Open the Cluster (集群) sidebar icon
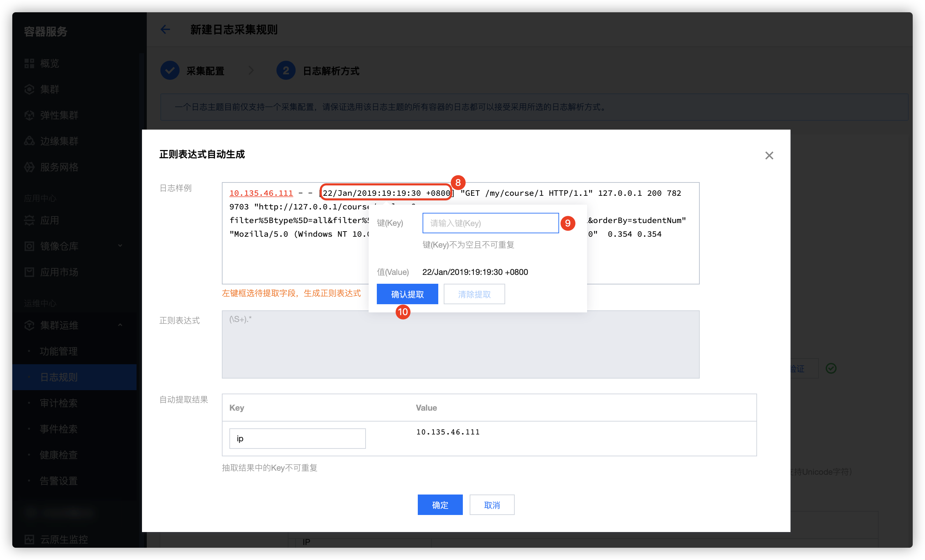 coord(29,89)
